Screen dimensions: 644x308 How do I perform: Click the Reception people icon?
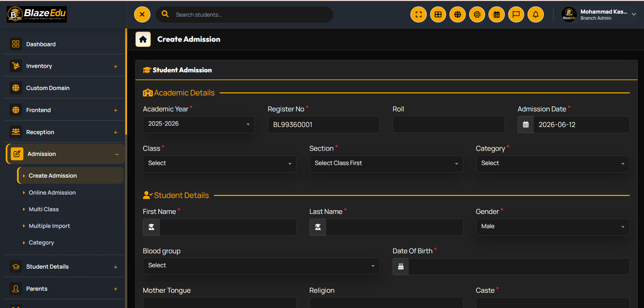[x=16, y=132]
